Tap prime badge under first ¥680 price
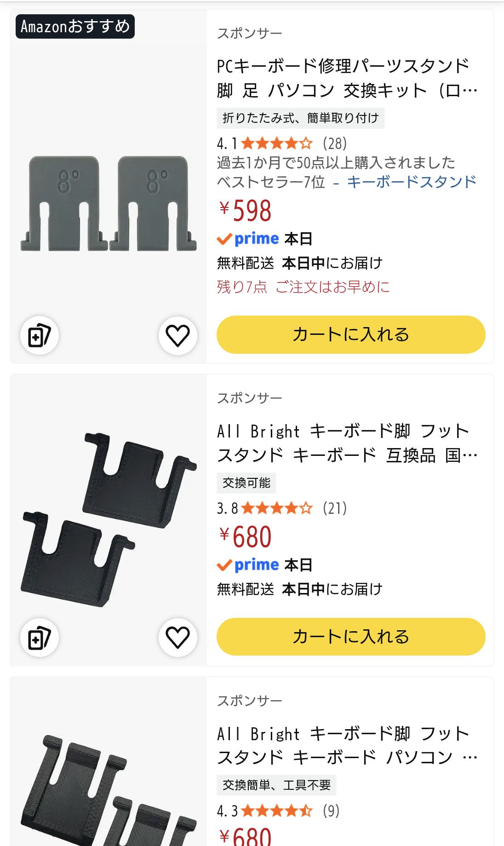504x846 pixels. coord(248,564)
